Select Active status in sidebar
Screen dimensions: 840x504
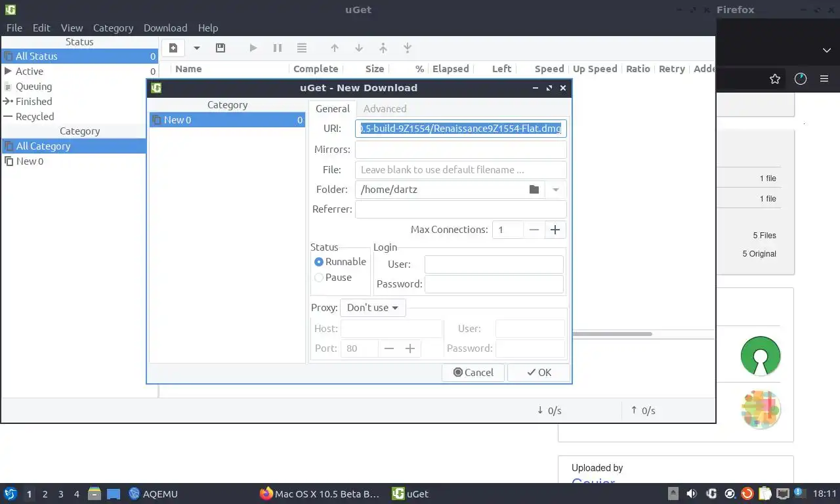click(79, 72)
